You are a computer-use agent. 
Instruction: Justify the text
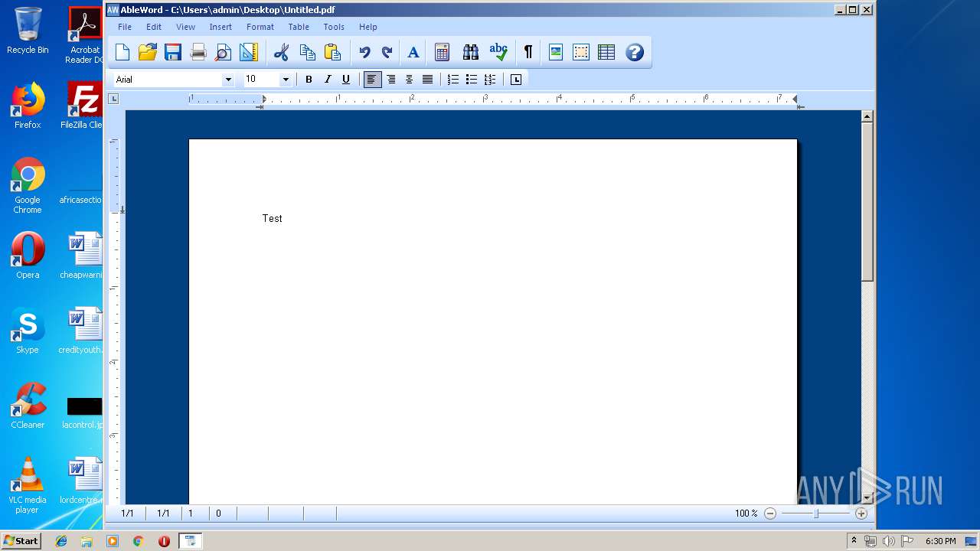427,79
